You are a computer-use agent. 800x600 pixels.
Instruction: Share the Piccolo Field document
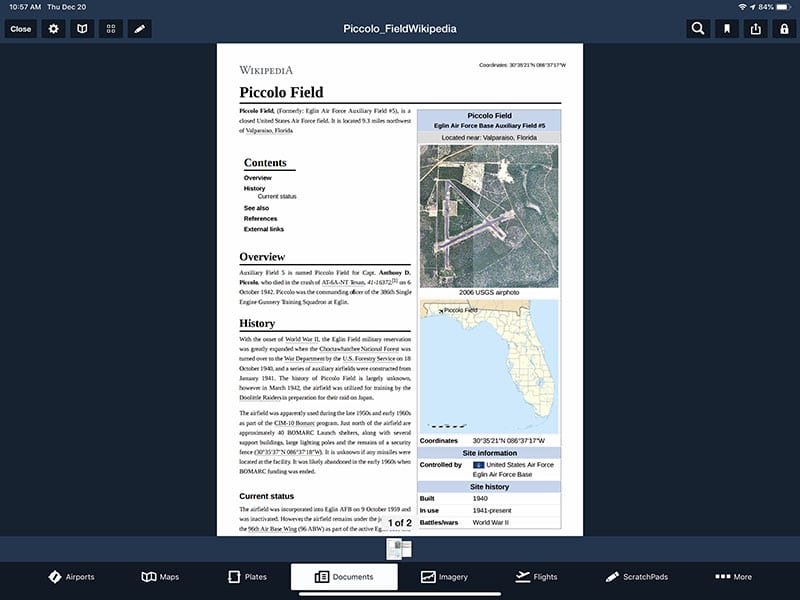coord(756,29)
